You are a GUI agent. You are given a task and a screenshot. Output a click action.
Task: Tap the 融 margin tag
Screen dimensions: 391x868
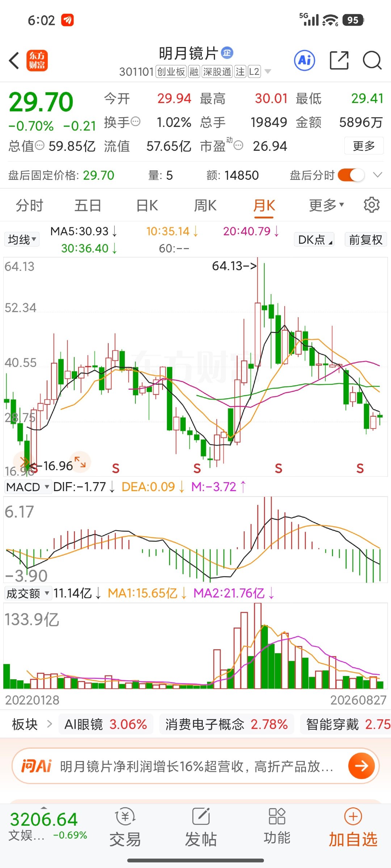point(194,72)
